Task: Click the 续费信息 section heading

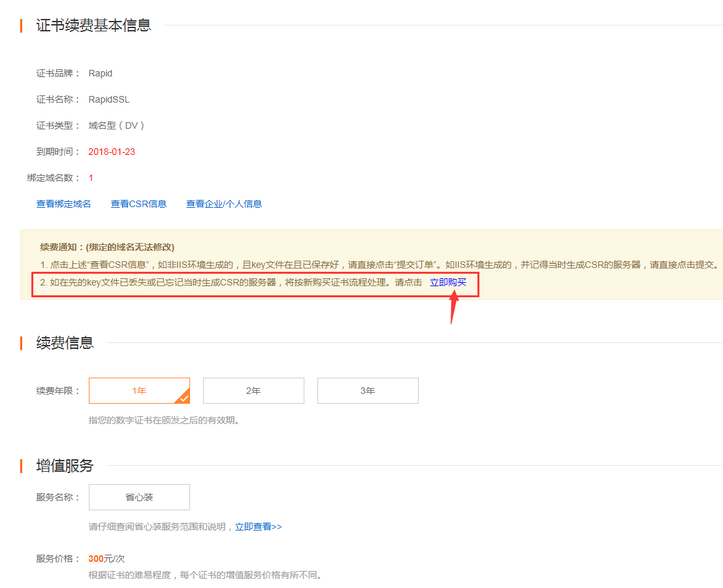Action: [x=65, y=342]
